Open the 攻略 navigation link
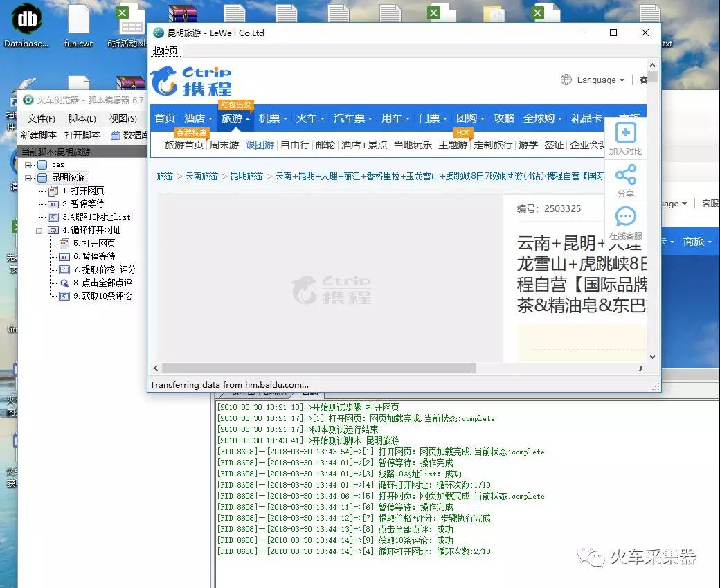Viewport: 720px width, 588px height. [x=504, y=118]
